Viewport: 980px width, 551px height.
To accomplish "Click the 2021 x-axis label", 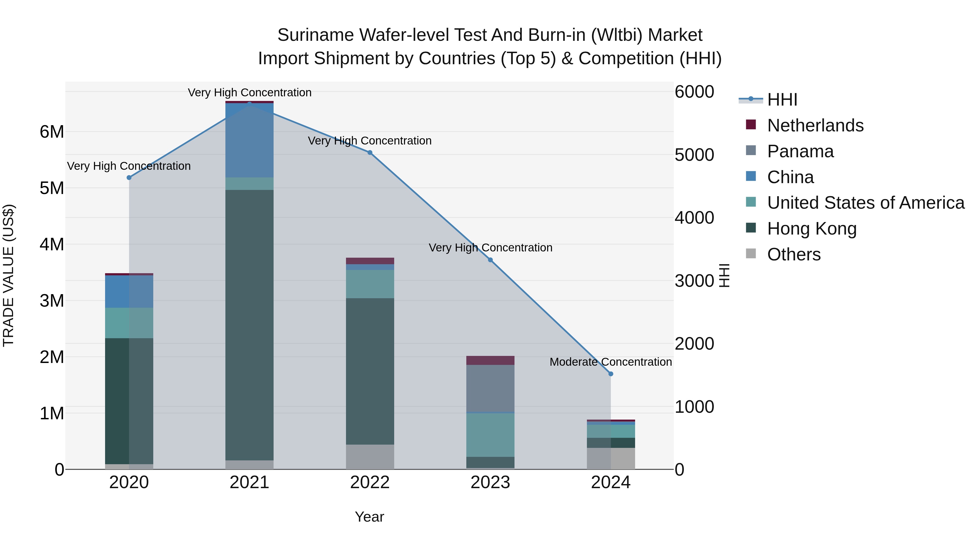I will [x=250, y=482].
